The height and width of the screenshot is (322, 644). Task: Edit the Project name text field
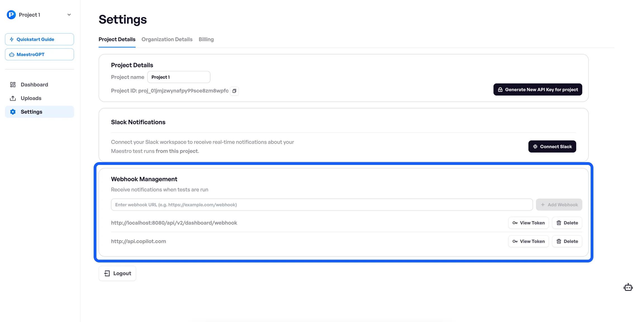[179, 77]
